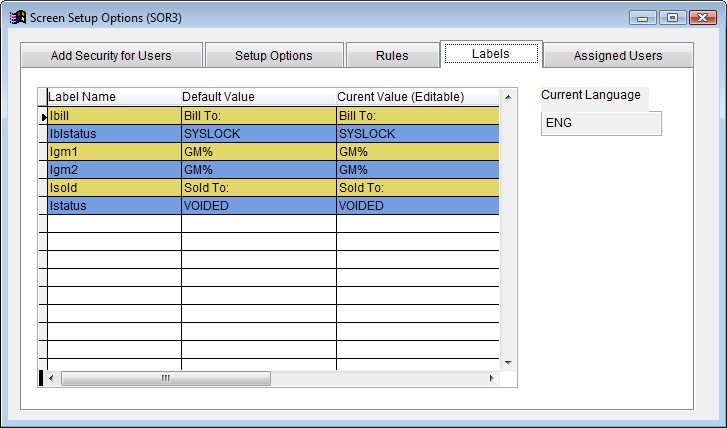Edit the Sold To: current value
This screenshot has height=428, width=727.
click(415, 188)
